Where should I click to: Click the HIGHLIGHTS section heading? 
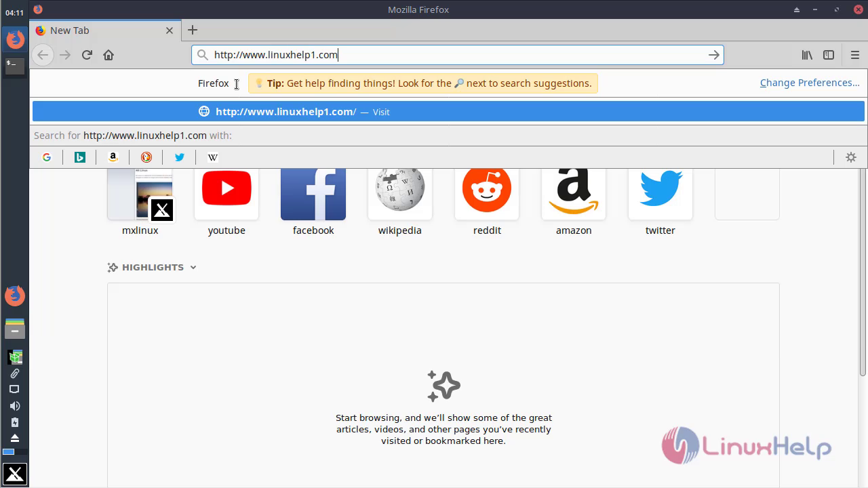tap(153, 268)
